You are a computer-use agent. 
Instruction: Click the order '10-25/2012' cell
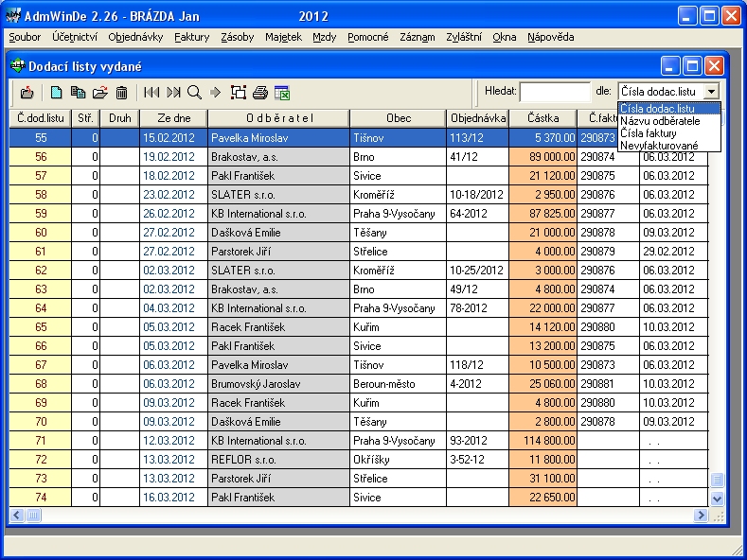478,270
